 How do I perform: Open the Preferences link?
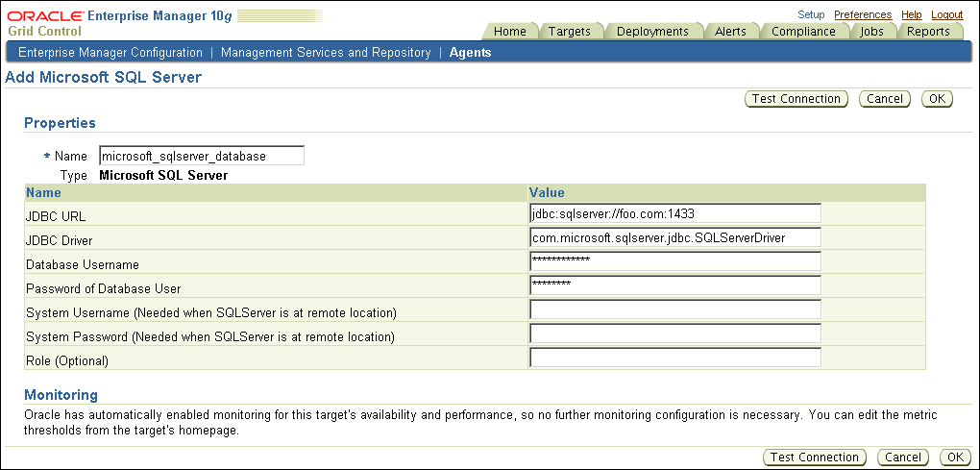(x=863, y=14)
